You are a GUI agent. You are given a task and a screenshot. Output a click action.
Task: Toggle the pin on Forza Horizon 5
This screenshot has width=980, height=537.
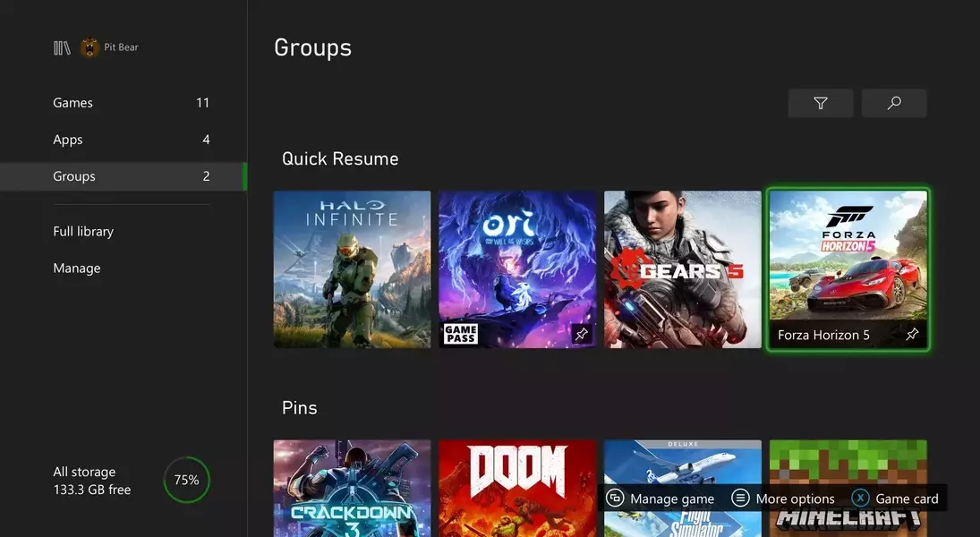tap(912, 335)
